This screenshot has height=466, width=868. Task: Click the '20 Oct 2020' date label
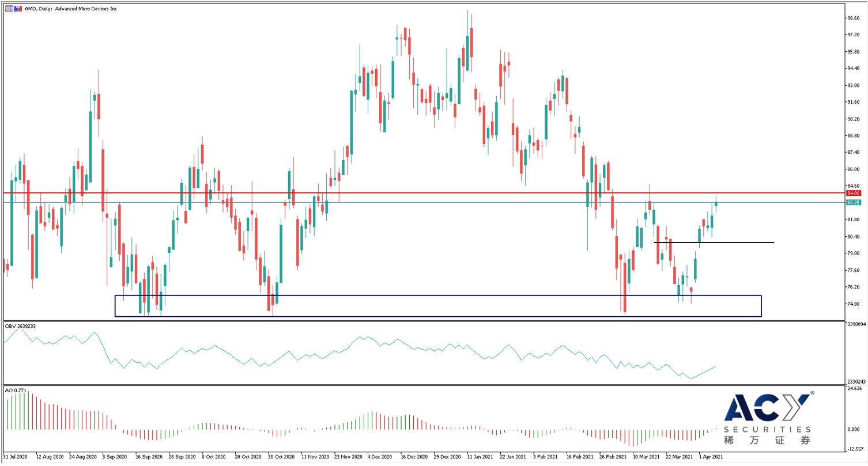pyautogui.click(x=249, y=456)
